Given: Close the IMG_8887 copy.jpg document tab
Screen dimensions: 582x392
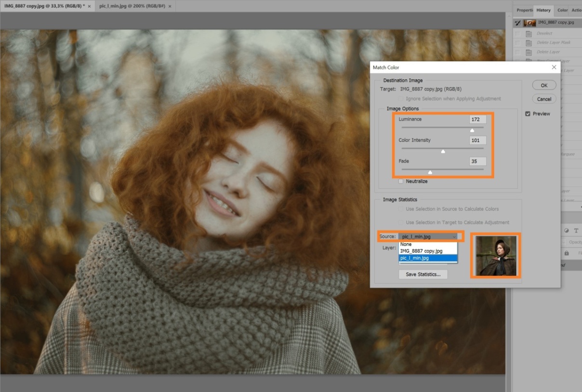Looking at the screenshot, I should coord(90,6).
